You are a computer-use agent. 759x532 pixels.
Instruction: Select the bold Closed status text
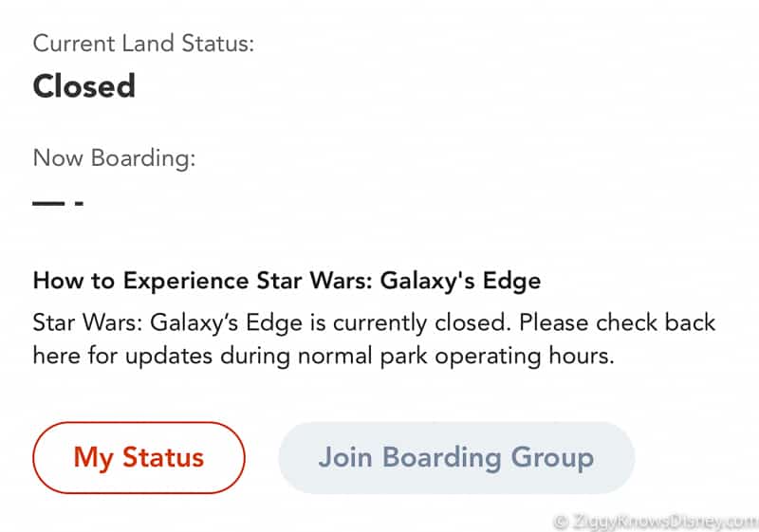tap(84, 86)
